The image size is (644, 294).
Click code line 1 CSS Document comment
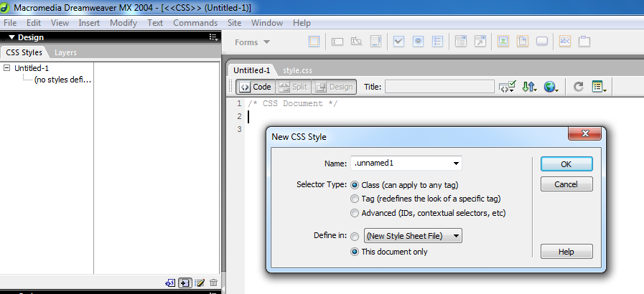292,103
